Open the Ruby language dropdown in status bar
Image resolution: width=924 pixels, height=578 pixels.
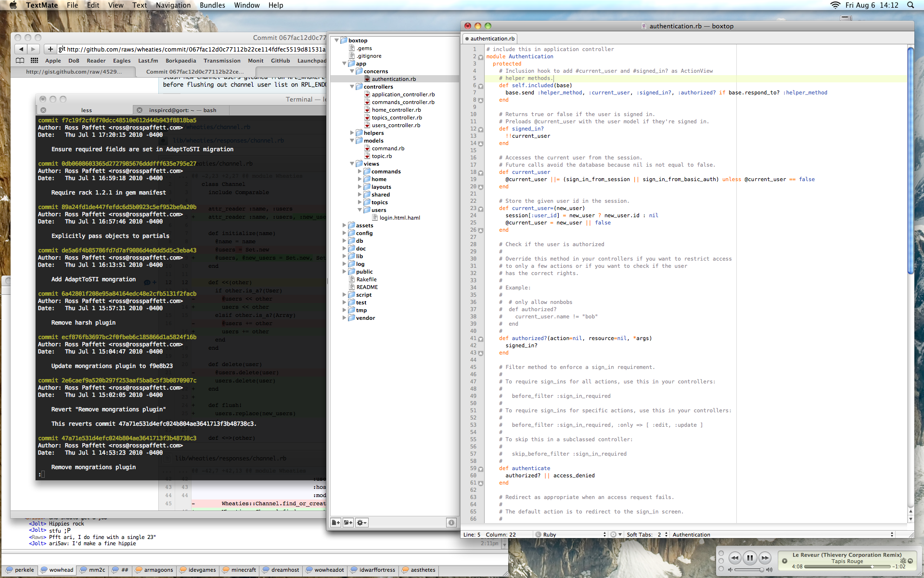pyautogui.click(x=570, y=535)
